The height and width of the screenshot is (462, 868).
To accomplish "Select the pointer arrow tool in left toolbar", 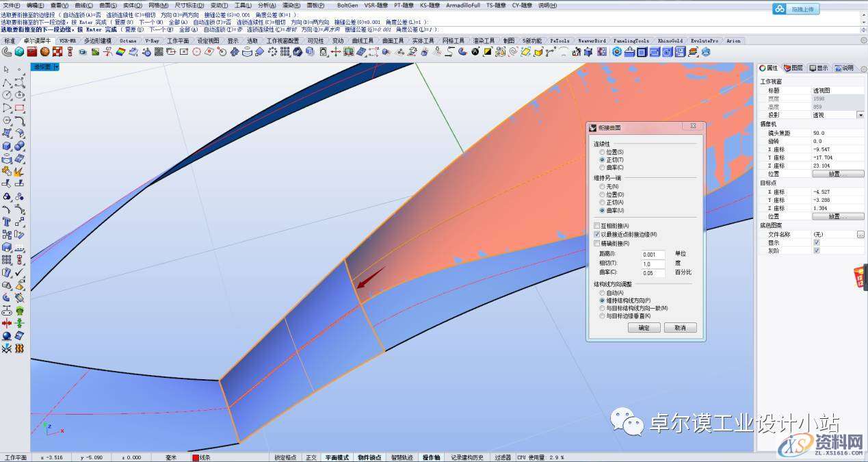I will point(7,69).
